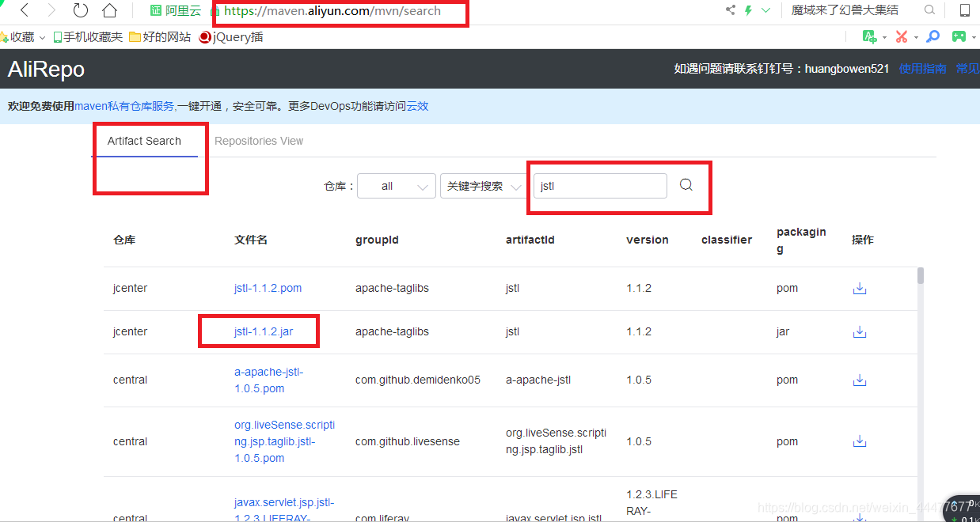Download jstl-1.1.2.pom using its download icon

(x=860, y=288)
